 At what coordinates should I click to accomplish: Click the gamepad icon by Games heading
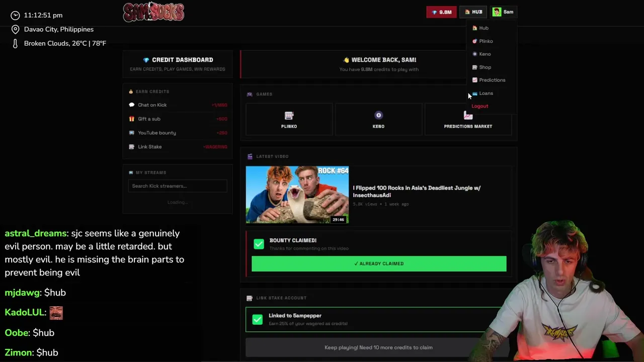click(x=250, y=94)
